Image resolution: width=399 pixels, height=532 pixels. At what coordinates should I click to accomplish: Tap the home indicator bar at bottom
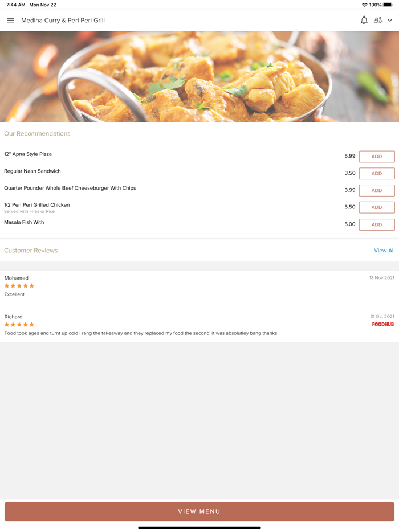[199, 527]
